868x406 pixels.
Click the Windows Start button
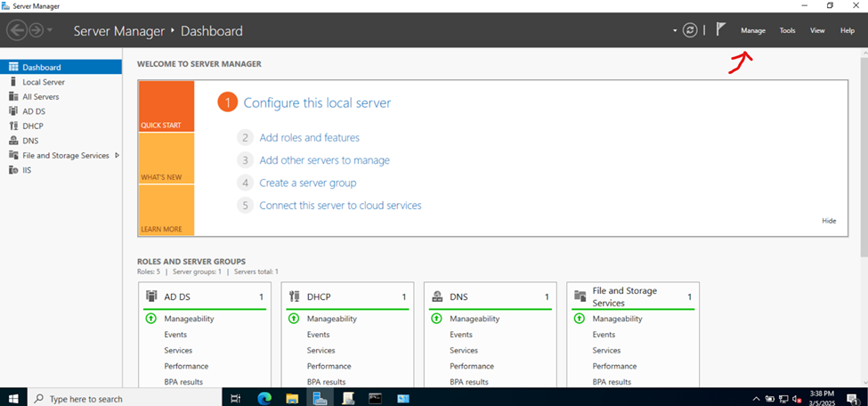pos(13,398)
